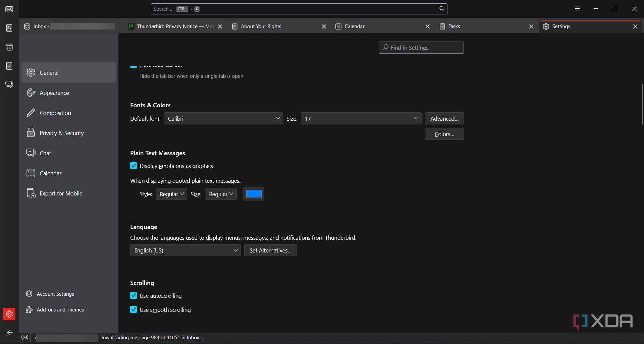Click the Set Alternatives... button
Viewport: 644px width, 344px height.
[270, 250]
